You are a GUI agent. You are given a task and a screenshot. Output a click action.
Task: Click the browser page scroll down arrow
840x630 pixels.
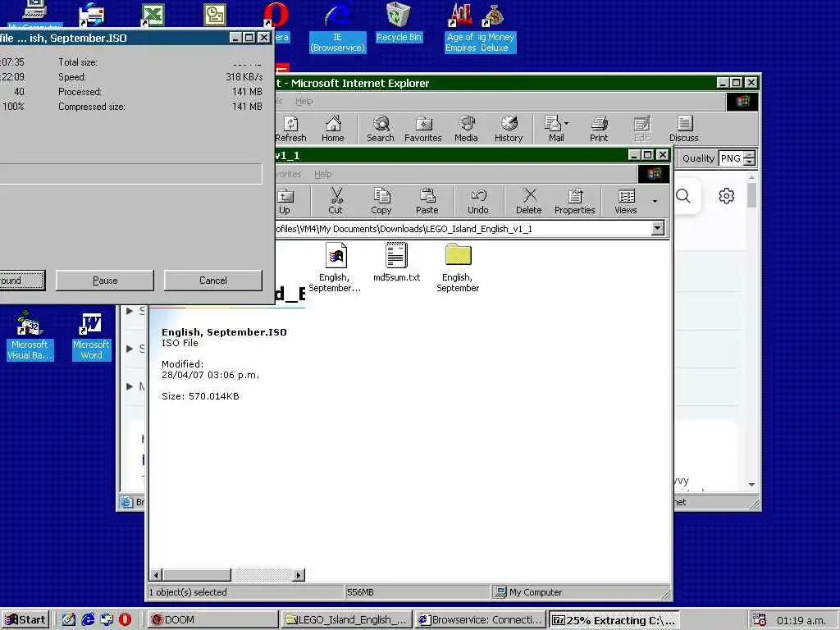pos(751,484)
